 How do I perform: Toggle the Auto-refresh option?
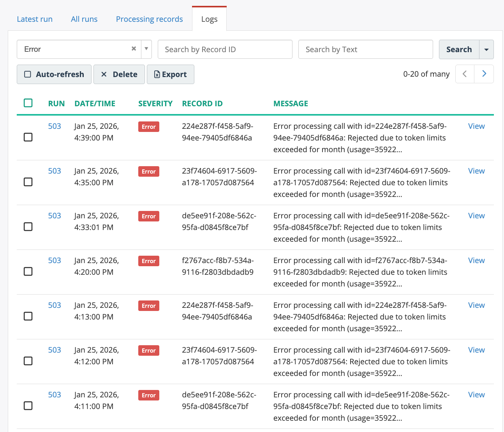point(54,74)
